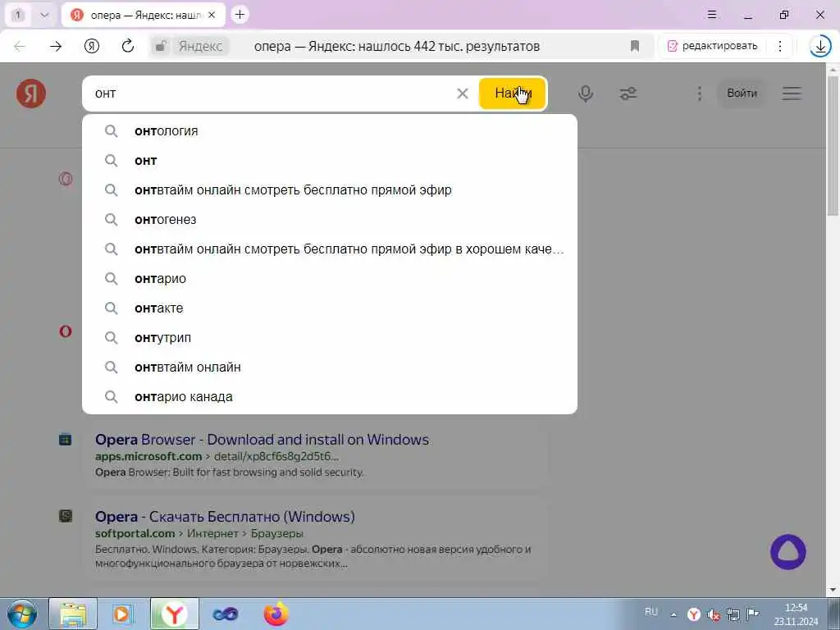The image size is (840, 630).
Task: Open the Windows Start menu
Action: 22,614
